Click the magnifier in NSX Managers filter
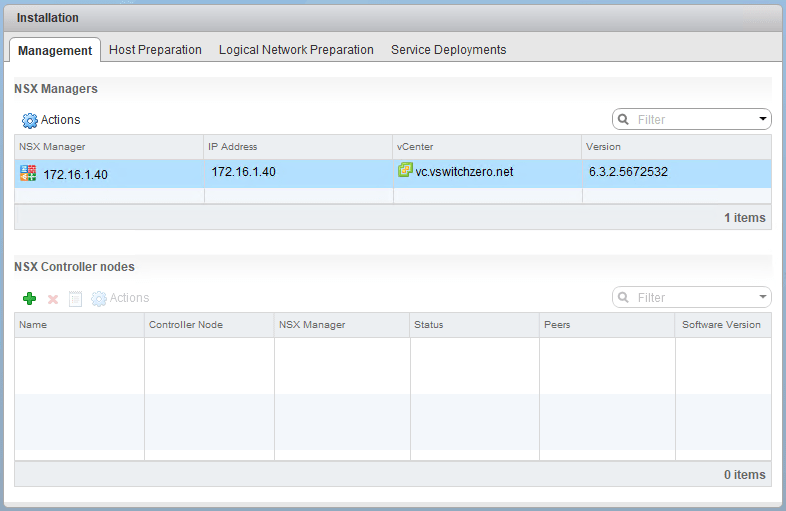Screen dimensions: 786x511 [x=624, y=120]
